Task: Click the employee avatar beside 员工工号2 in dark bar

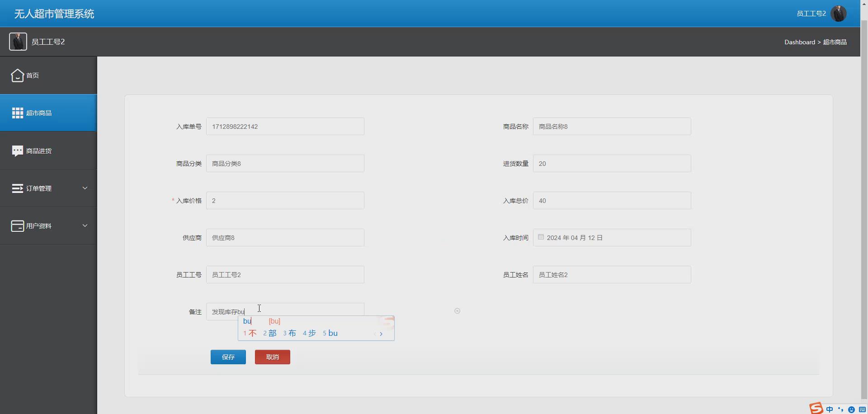Action: 18,42
